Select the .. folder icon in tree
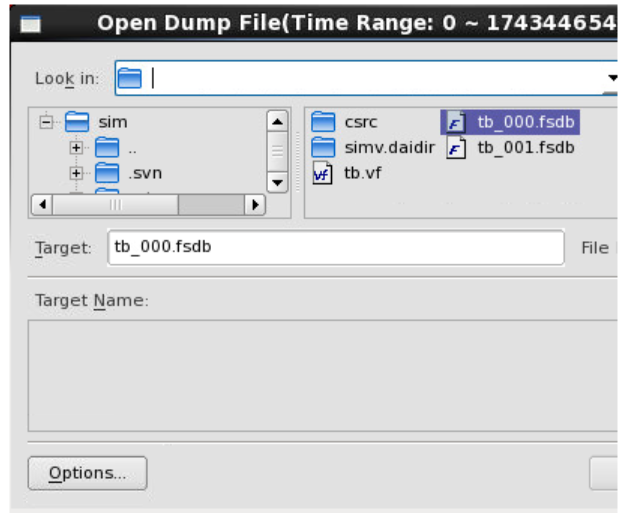 pos(107,147)
